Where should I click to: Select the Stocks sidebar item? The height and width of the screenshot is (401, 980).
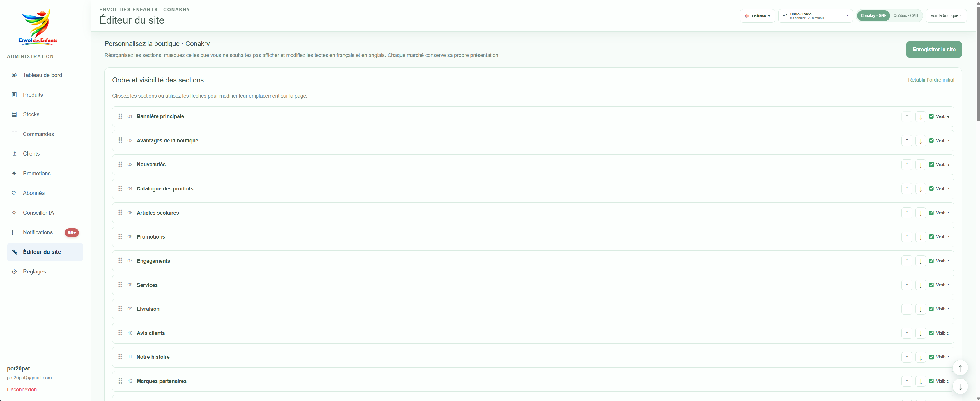(45, 114)
